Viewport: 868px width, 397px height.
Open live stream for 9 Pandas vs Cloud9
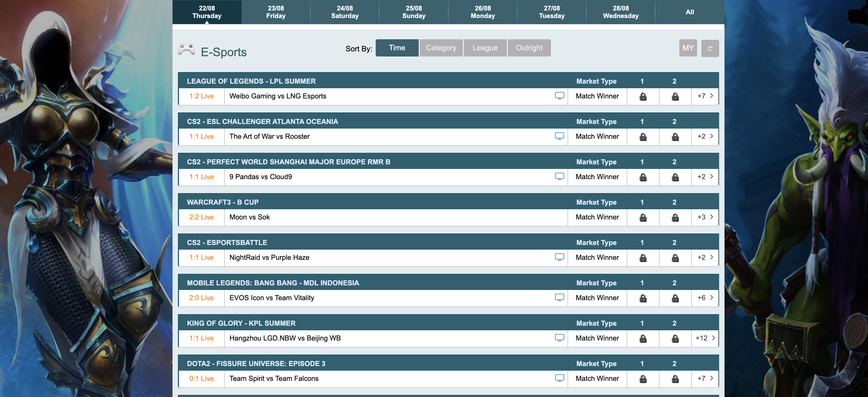559,176
